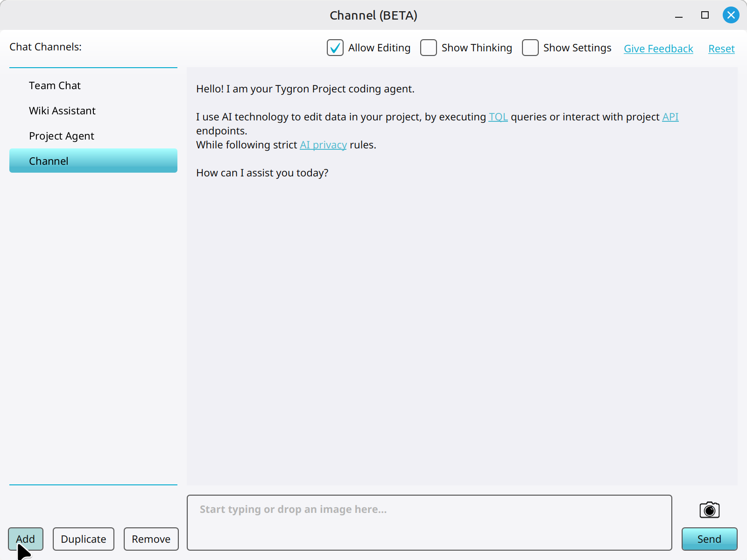Click the Add channel button
747x560 pixels.
pos(26,539)
